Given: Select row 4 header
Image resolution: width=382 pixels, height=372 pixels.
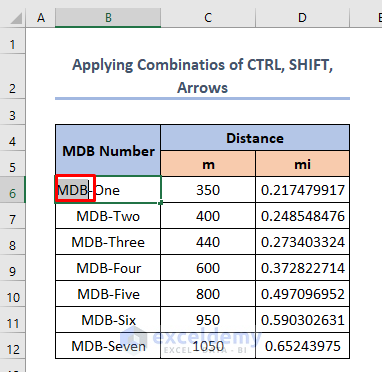Looking at the screenshot, I should tap(13, 138).
